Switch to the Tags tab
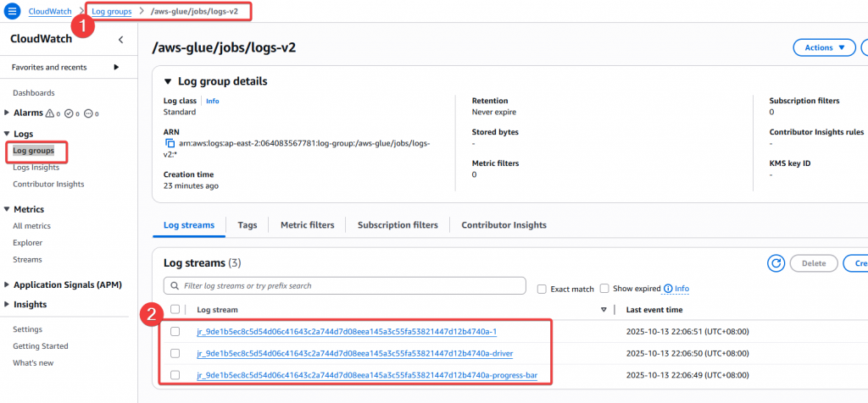 248,225
